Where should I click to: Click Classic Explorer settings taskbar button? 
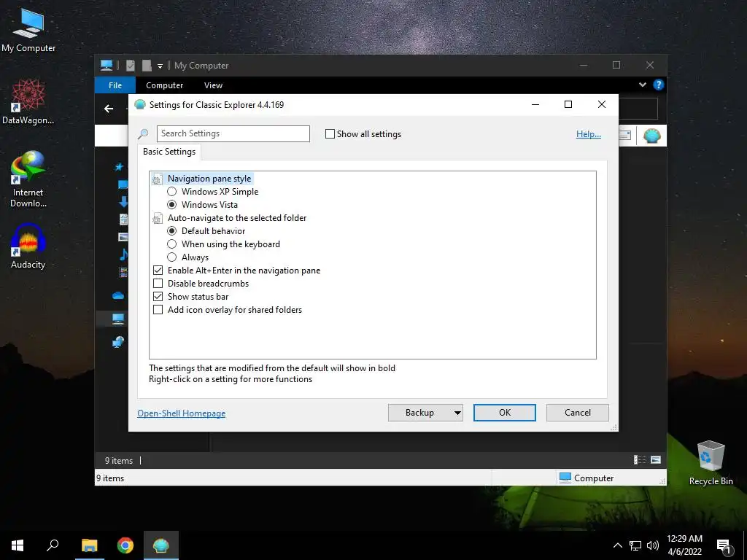point(161,545)
